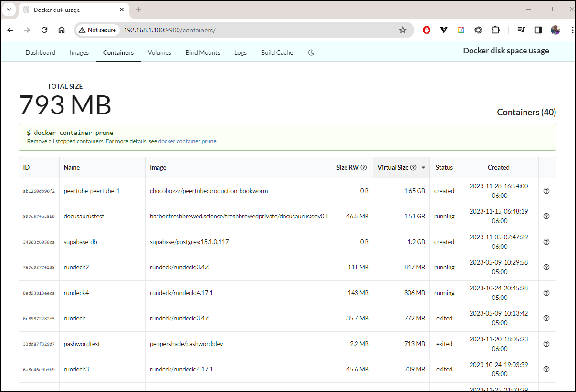Click help icon for rundeck2 row

coord(547,267)
